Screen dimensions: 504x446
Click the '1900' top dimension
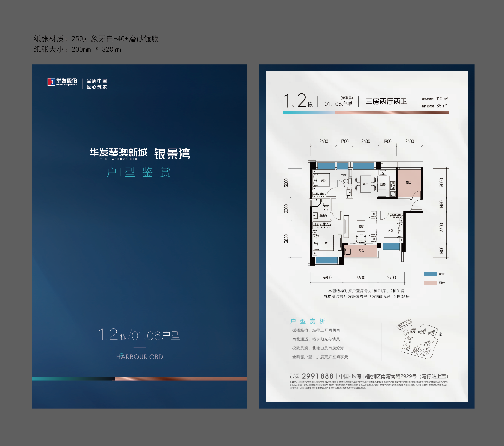click(387, 141)
